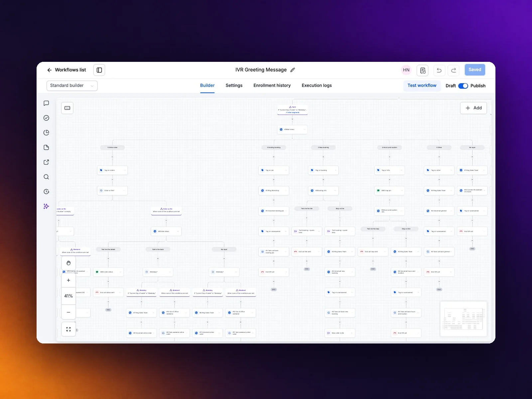This screenshot has width=532, height=399.
Task: Open the AI sparkle sidebar icon
Action: coord(46,206)
